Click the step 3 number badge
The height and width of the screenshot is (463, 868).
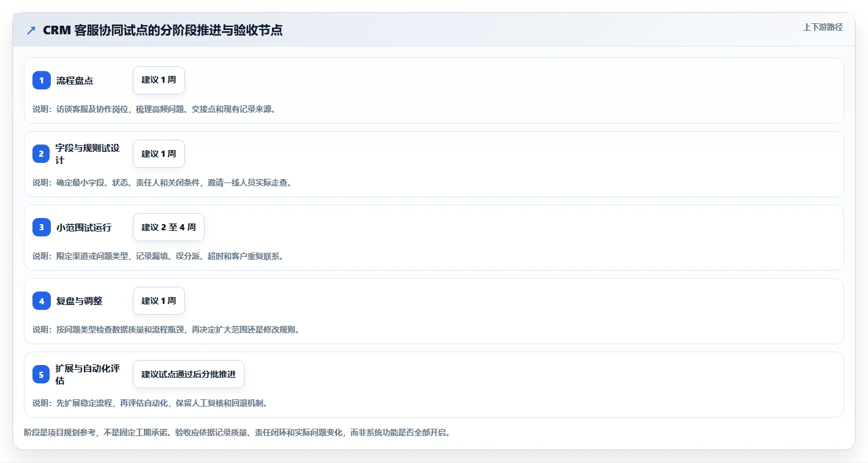[41, 227]
